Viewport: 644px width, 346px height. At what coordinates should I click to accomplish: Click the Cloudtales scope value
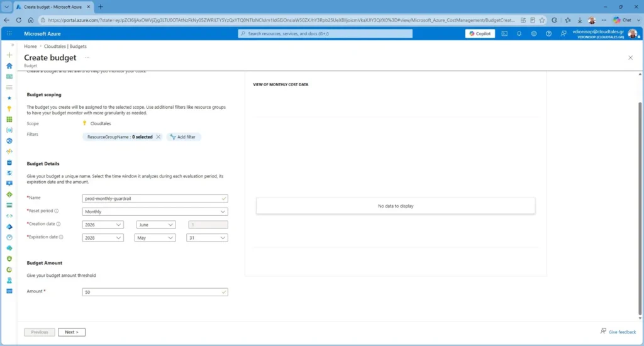point(100,124)
